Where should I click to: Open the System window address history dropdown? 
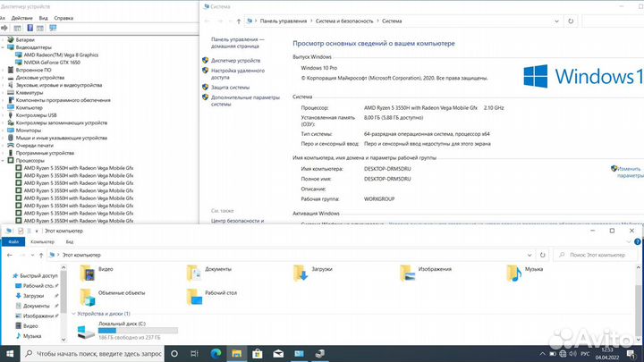pos(556,21)
